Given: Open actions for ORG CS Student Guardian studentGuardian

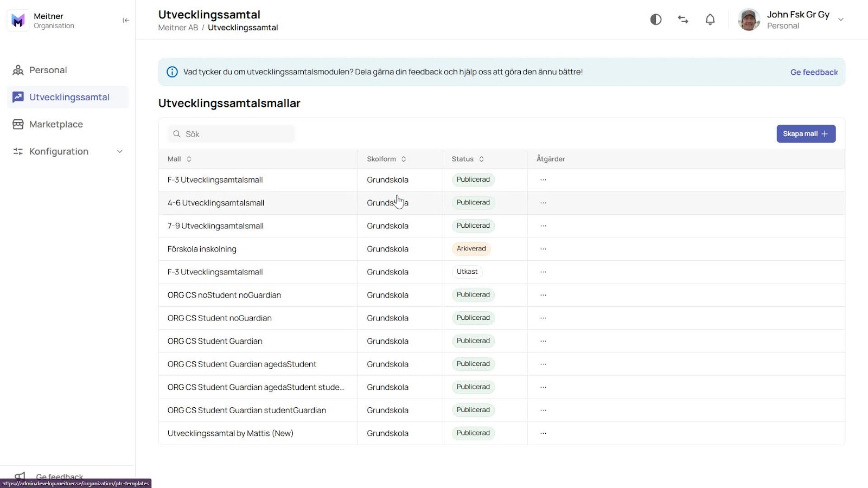Looking at the screenshot, I should point(543,410).
